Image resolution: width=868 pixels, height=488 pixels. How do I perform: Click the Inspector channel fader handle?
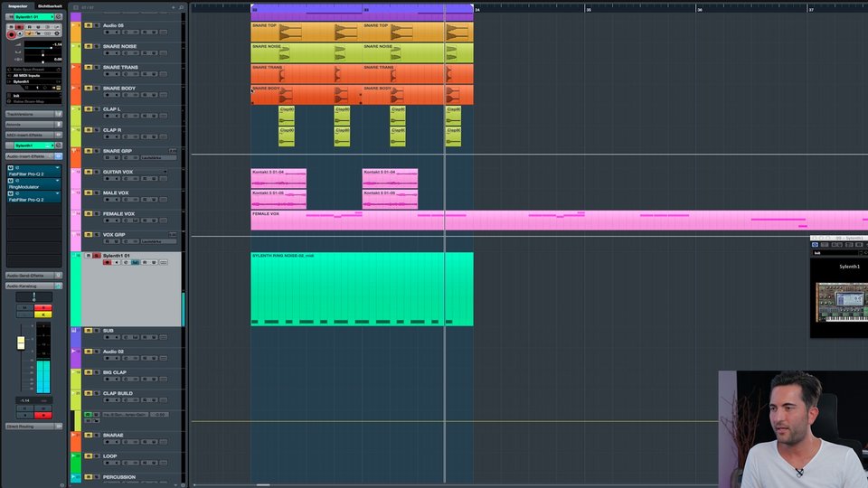pyautogui.click(x=21, y=343)
